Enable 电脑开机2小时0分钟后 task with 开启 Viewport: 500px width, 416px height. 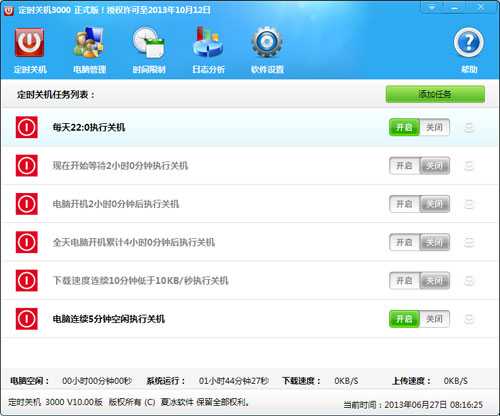tap(404, 204)
